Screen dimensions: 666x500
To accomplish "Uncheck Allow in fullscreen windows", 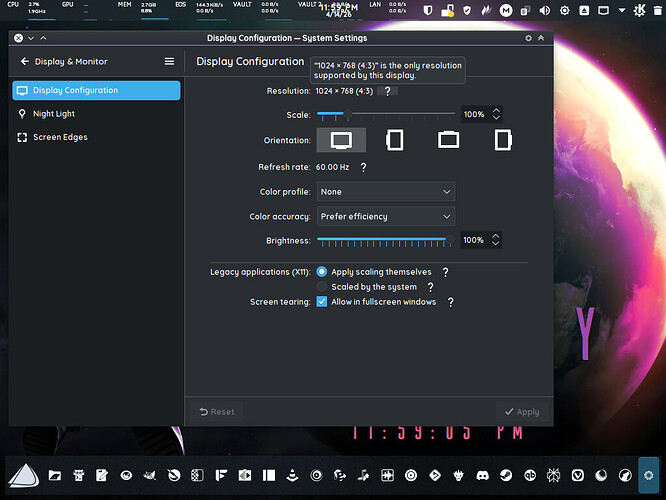I will pyautogui.click(x=322, y=302).
